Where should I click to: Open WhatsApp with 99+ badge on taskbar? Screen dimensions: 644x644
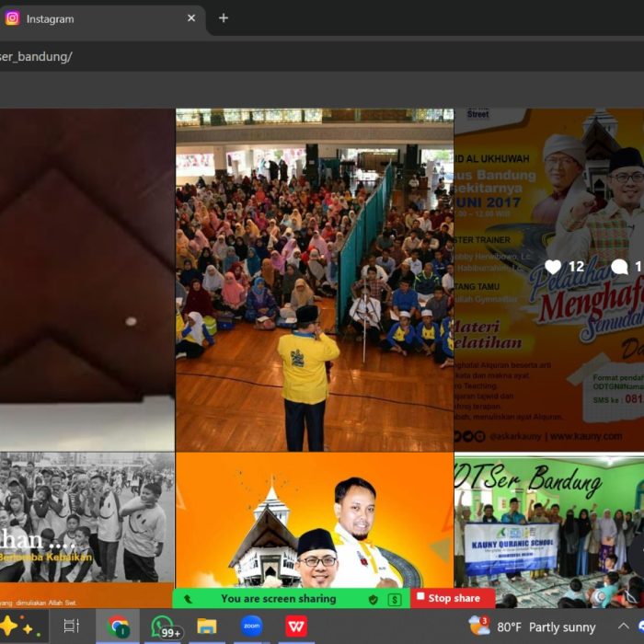pos(165,627)
